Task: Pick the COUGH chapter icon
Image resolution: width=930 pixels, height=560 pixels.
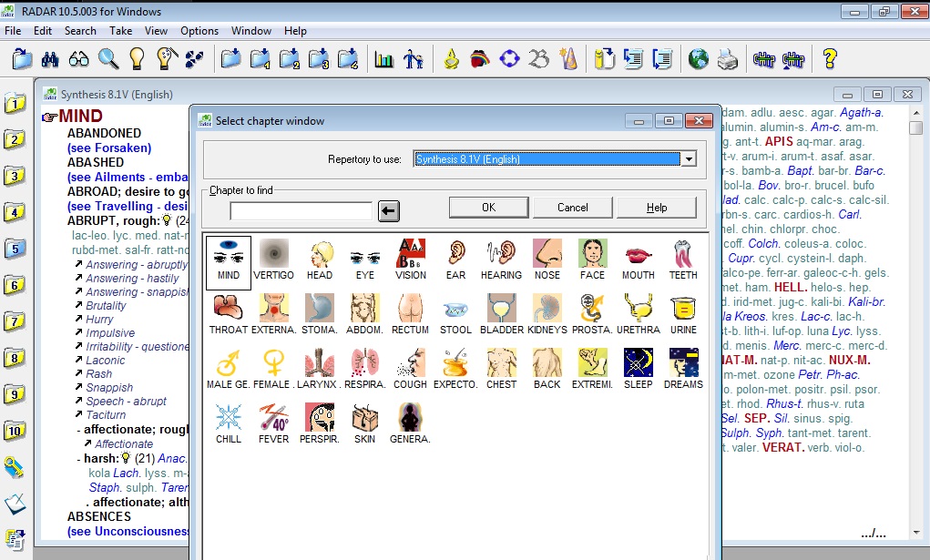Action: pyautogui.click(x=411, y=371)
